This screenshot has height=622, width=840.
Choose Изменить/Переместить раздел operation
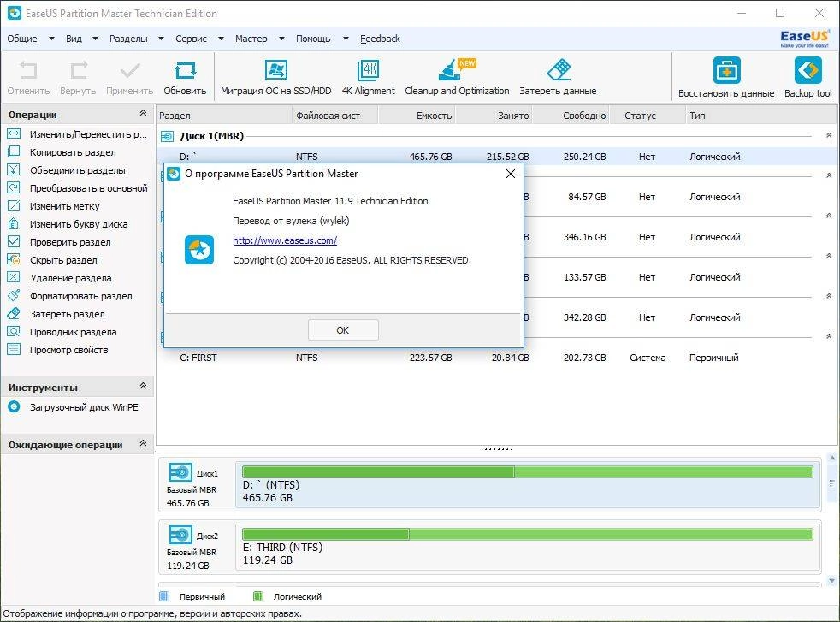(78, 134)
